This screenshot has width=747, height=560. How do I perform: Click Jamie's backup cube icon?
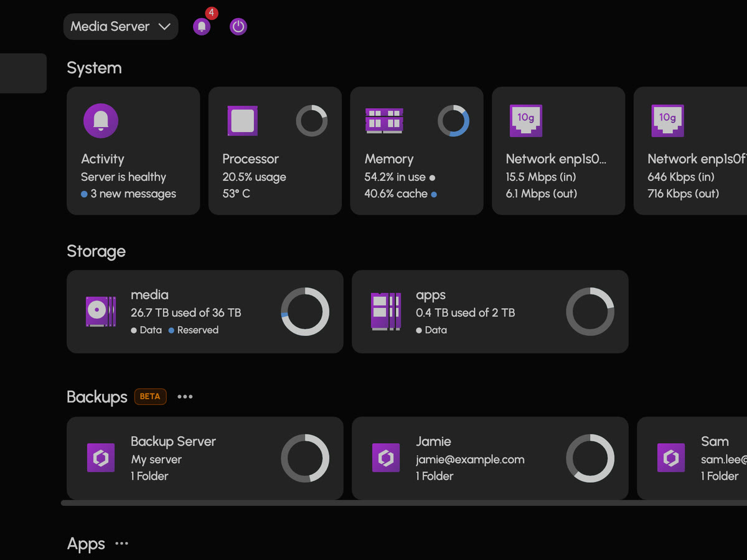point(386,458)
